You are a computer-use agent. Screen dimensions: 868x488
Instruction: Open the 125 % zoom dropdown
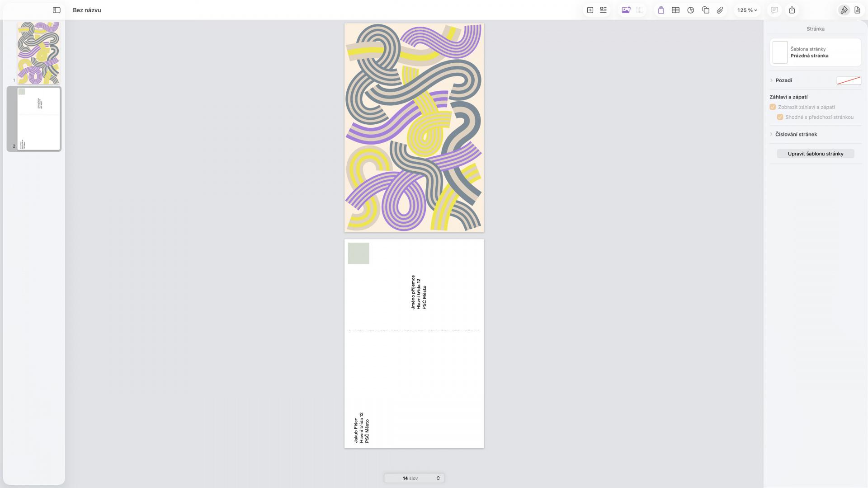747,10
